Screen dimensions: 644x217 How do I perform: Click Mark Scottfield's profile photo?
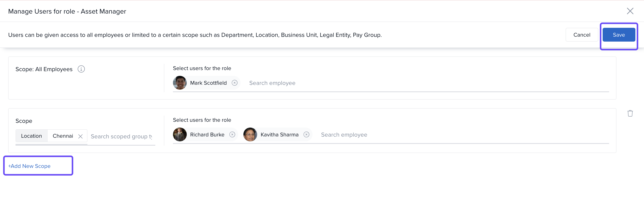click(180, 83)
